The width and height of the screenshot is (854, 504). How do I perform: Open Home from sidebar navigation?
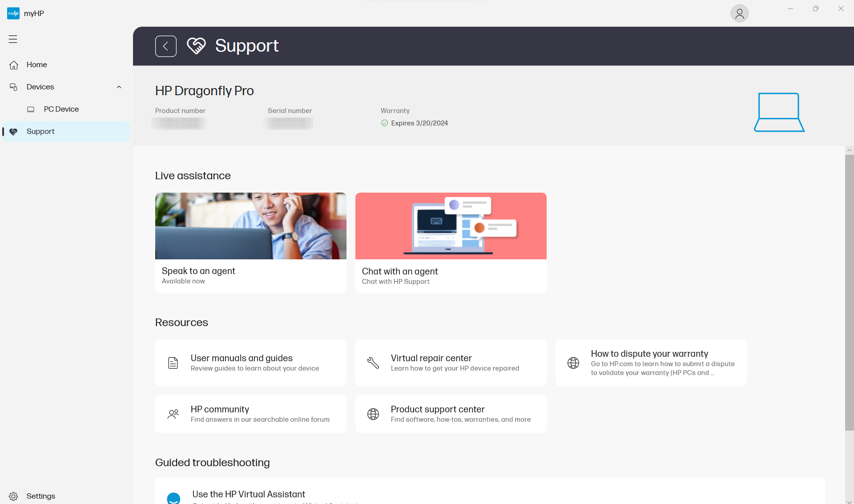tap(36, 64)
